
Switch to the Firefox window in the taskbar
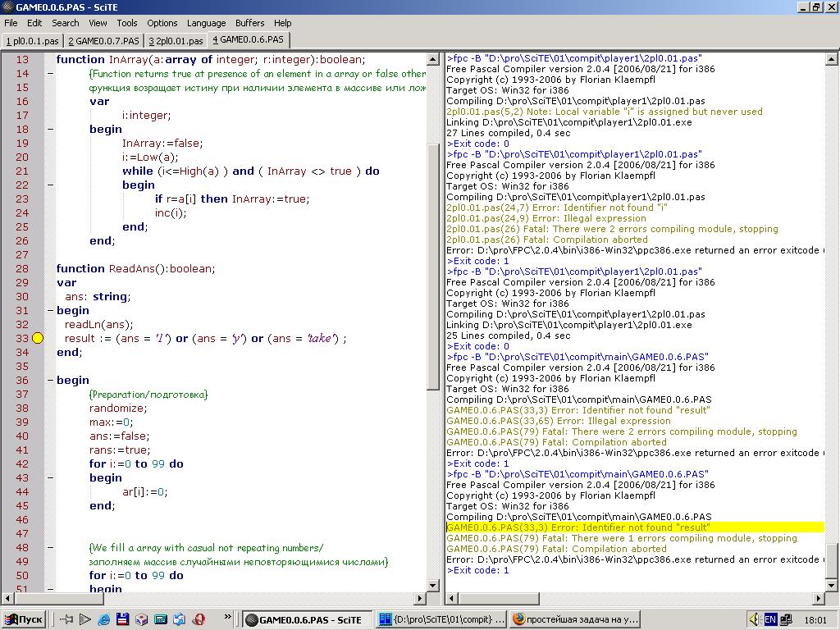pyautogui.click(x=573, y=619)
